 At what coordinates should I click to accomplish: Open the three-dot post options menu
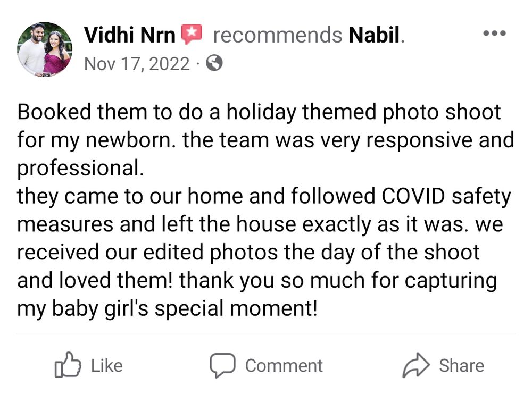click(x=494, y=33)
